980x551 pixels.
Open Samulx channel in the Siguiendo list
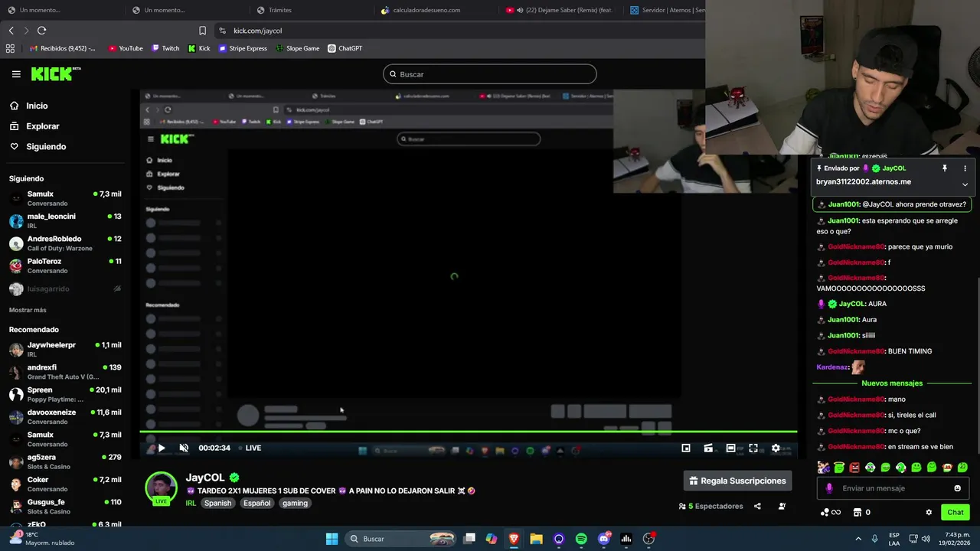click(x=65, y=198)
